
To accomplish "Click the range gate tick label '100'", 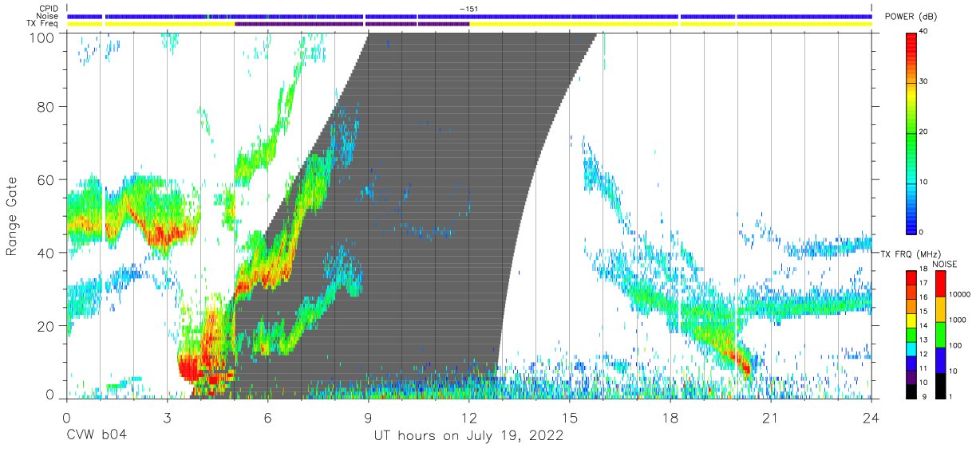I will (x=41, y=37).
